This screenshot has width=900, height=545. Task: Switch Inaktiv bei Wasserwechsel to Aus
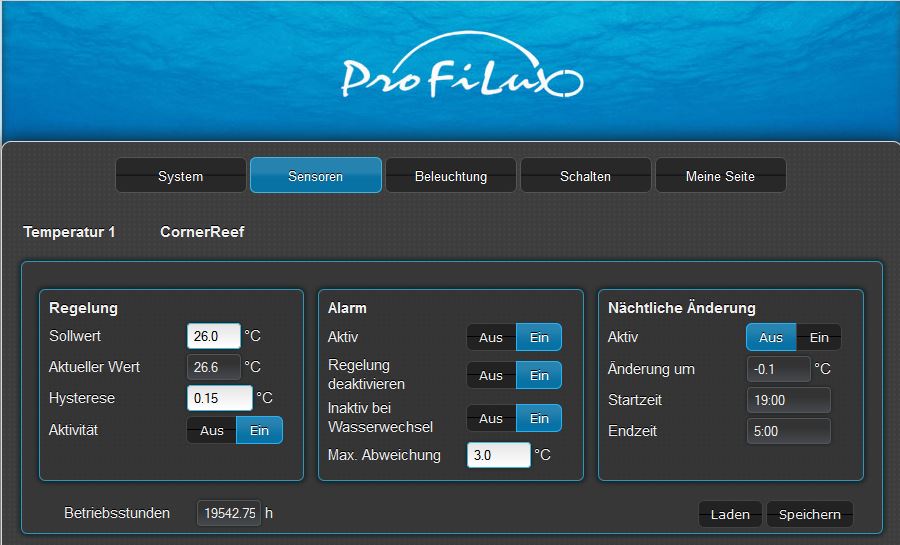click(491, 418)
